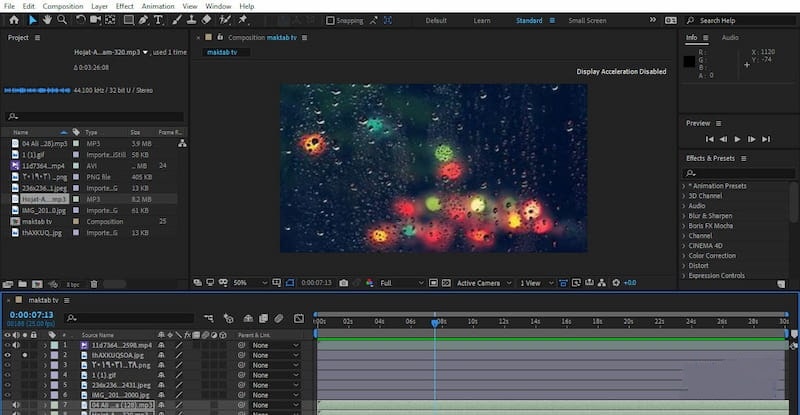Click the current time 0:00:07:13 in timeline

tap(31, 313)
